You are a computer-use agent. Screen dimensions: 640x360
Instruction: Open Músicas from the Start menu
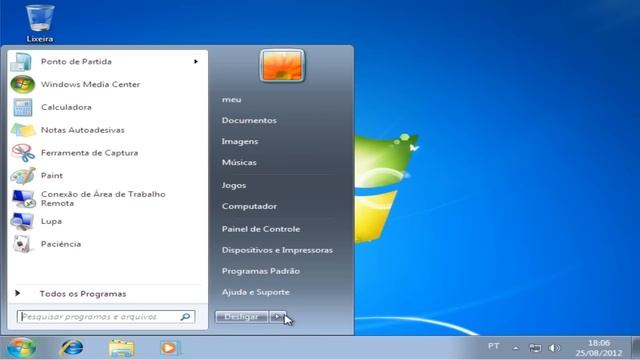coord(239,162)
